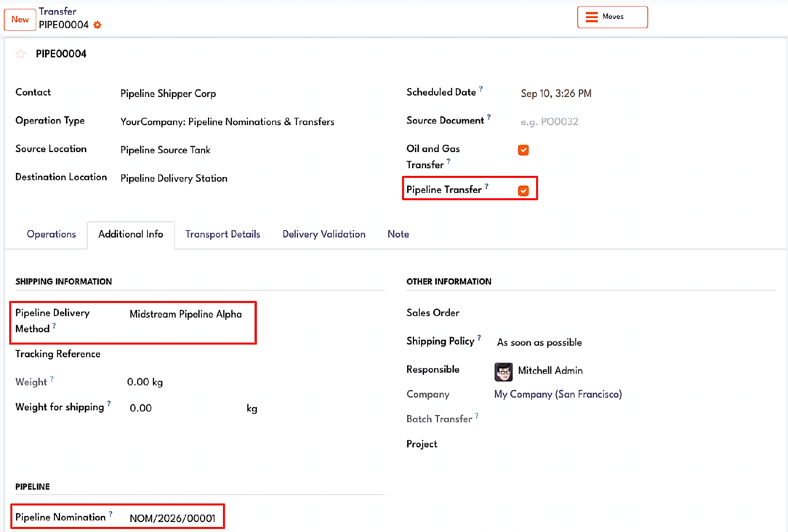This screenshot has width=788, height=532.
Task: Toggle the Pipeline Transfer checkbox
Action: (523, 191)
